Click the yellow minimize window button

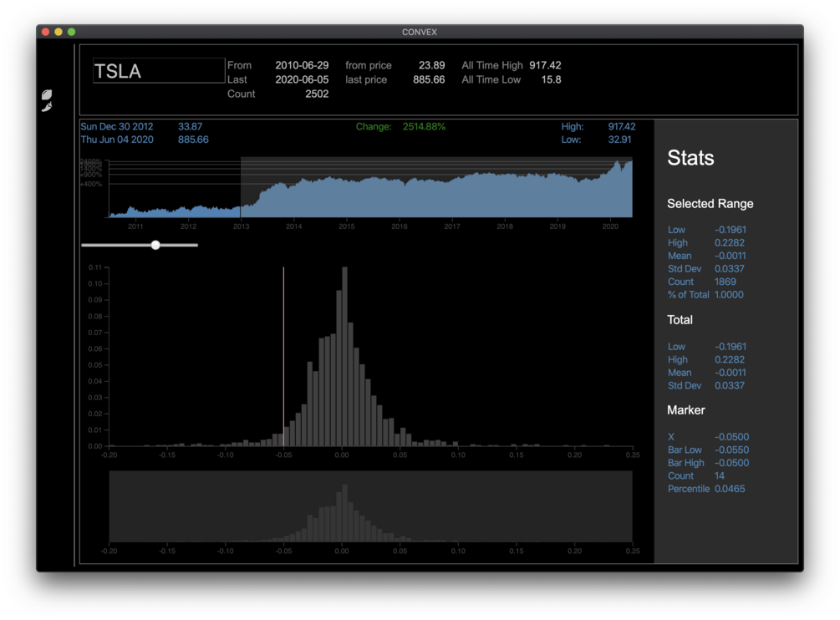(x=59, y=32)
